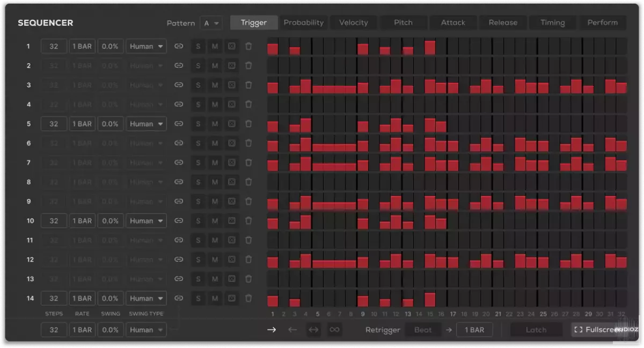Click the trash icon on row 14
This screenshot has width=644, height=348.
pyautogui.click(x=248, y=298)
